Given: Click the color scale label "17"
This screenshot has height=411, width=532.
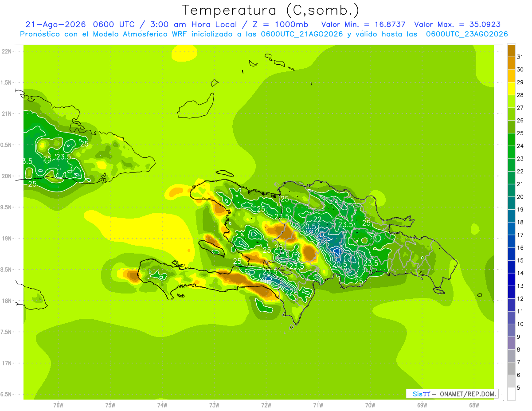Looking at the screenshot, I should [x=520, y=235].
